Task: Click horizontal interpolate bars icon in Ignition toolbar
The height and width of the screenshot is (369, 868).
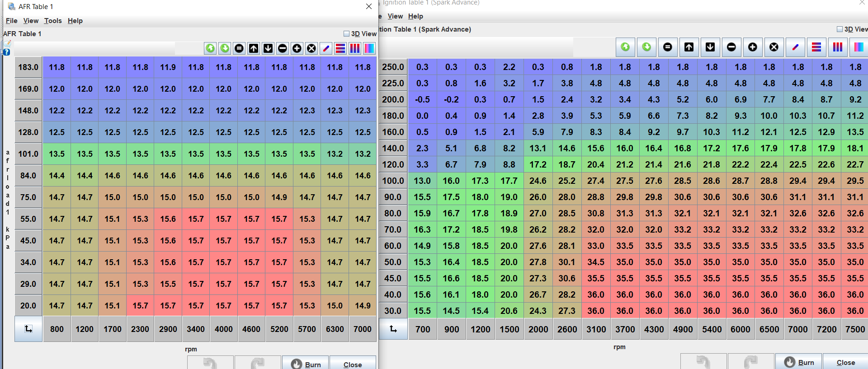Action: tap(816, 47)
